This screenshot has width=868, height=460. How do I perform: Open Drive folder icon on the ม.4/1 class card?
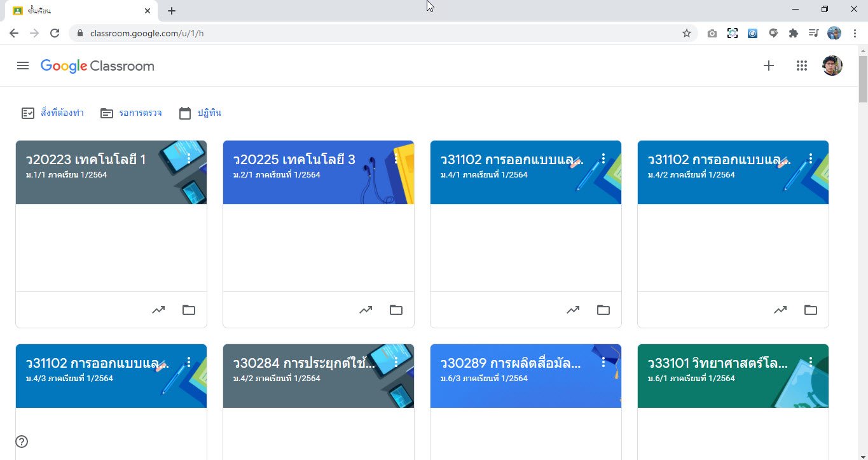(603, 310)
